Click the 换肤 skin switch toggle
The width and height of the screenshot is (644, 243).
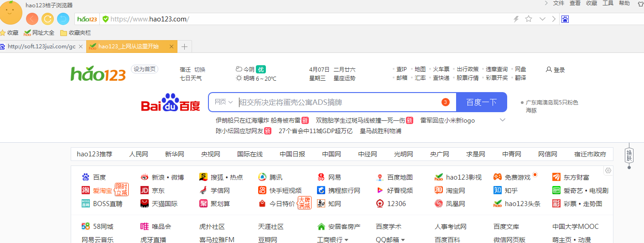point(629,155)
